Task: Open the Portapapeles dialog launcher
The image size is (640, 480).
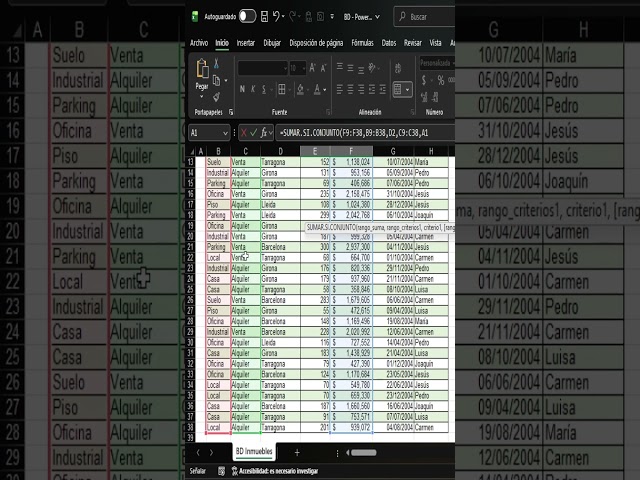Action: 231,112
